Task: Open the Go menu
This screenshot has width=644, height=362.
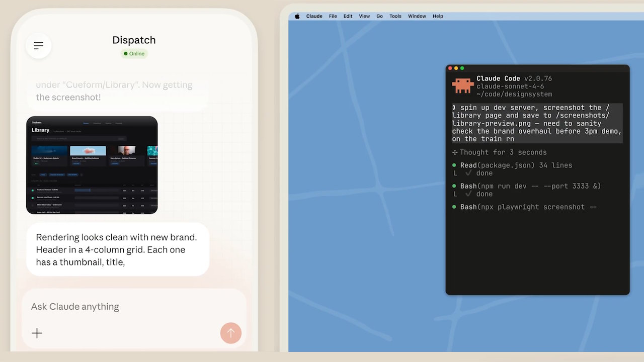Action: [380, 16]
